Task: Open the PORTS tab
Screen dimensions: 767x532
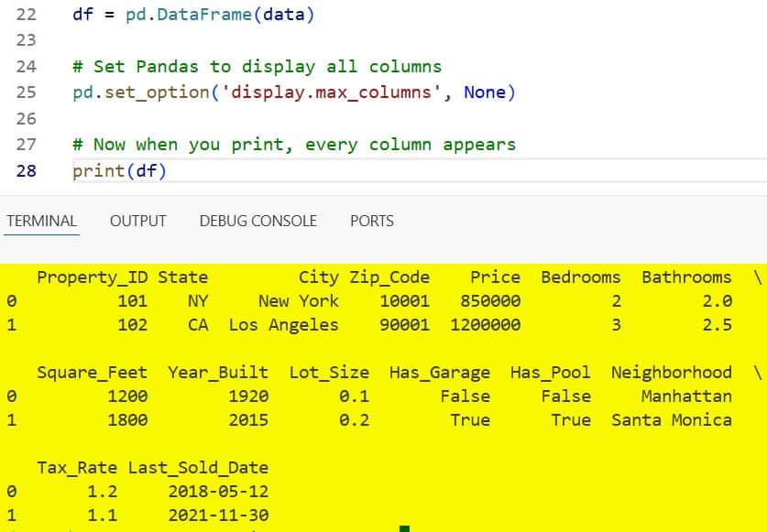Action: point(371,221)
